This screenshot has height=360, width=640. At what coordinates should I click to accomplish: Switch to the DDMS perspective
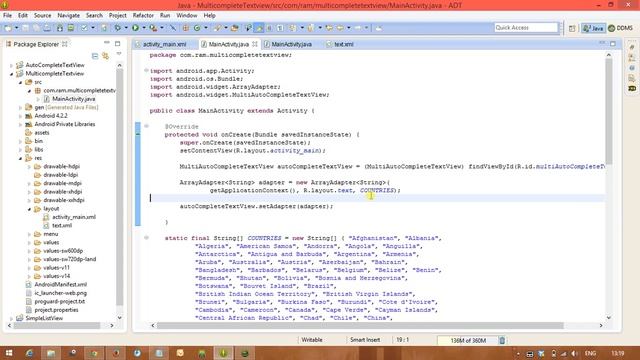click(x=620, y=28)
